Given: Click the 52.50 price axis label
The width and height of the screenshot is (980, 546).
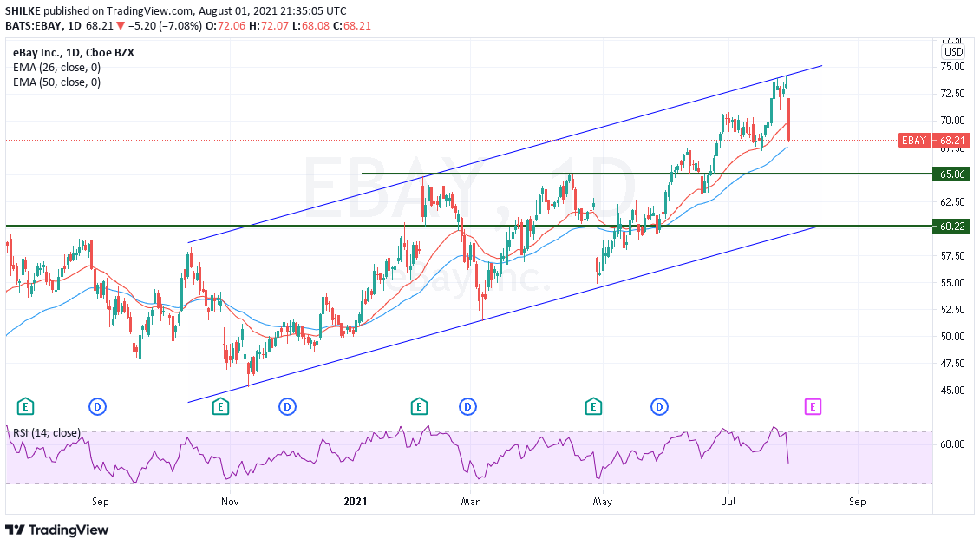Looking at the screenshot, I should click(952, 309).
